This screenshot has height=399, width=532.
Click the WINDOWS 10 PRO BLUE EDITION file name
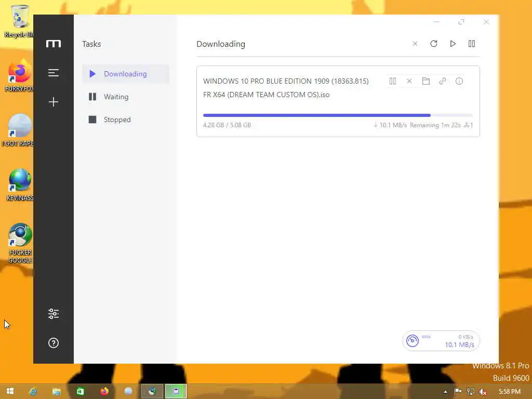pos(286,88)
